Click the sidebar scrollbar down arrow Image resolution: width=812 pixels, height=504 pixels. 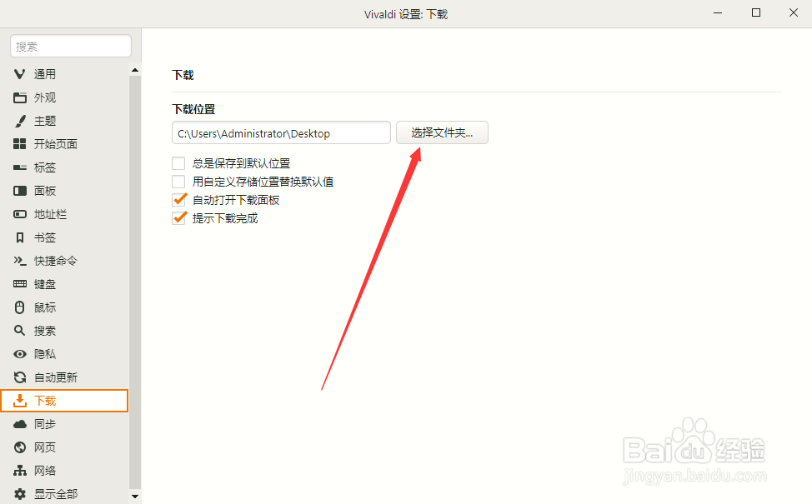pos(135,497)
